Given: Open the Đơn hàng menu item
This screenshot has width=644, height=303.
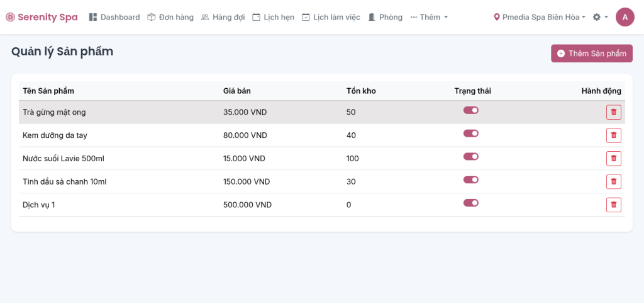Looking at the screenshot, I should 170,17.
